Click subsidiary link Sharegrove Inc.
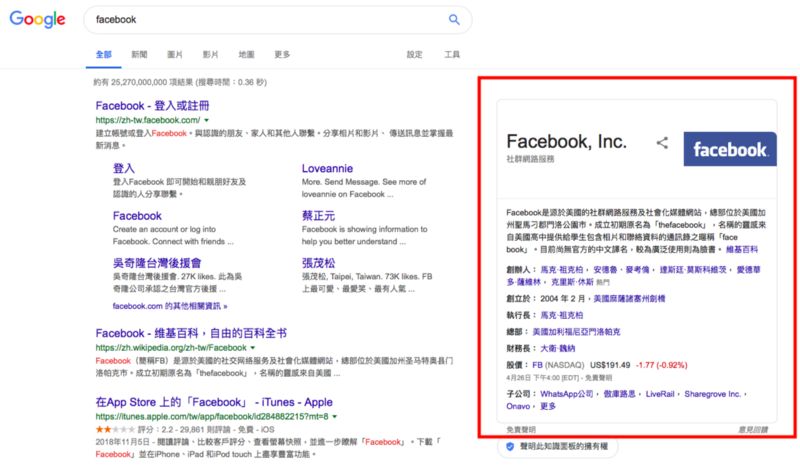Screen dimensions: 800x471 click(x=712, y=394)
